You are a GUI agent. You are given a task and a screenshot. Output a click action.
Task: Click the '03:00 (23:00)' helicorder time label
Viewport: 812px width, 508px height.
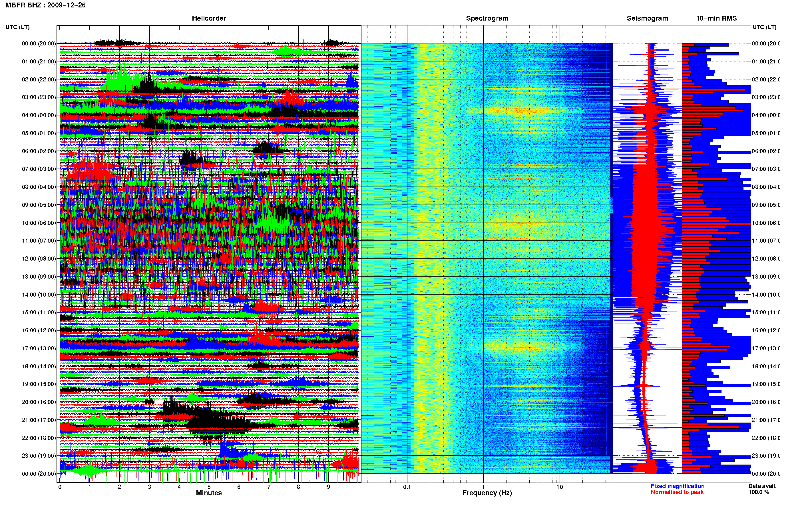39,97
